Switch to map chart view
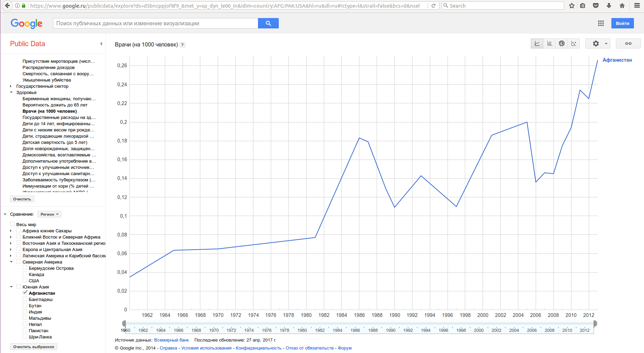 (x=562, y=44)
